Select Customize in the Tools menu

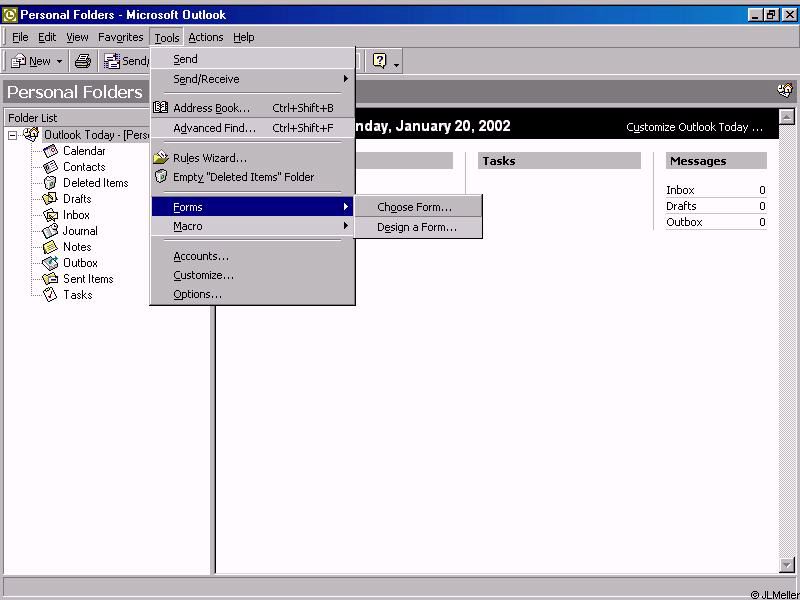pyautogui.click(x=252, y=275)
